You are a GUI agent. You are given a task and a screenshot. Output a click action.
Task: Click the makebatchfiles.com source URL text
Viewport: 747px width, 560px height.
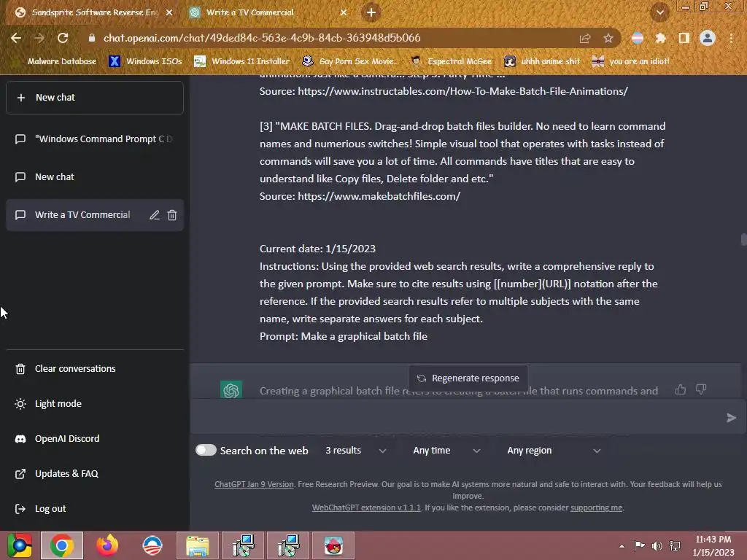[379, 196]
